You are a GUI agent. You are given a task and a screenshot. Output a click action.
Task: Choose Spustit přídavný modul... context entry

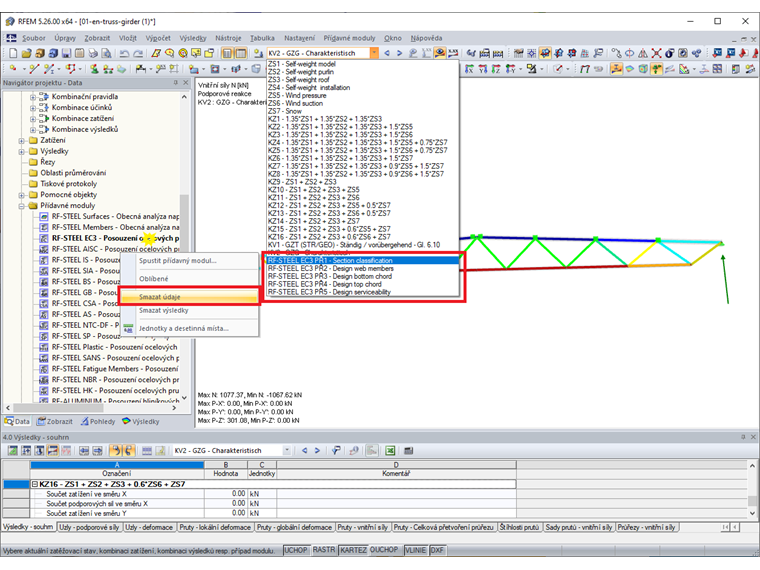[x=190, y=261]
